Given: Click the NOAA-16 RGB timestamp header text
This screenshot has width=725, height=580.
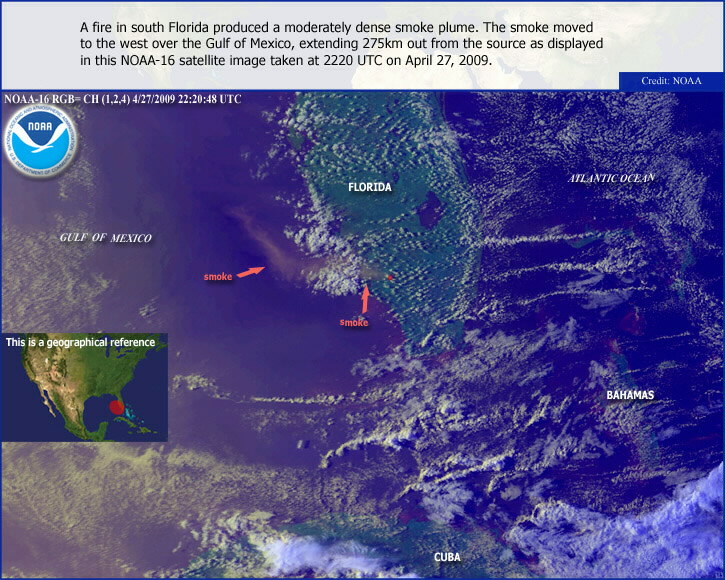Looking at the screenshot, I should tap(123, 100).
